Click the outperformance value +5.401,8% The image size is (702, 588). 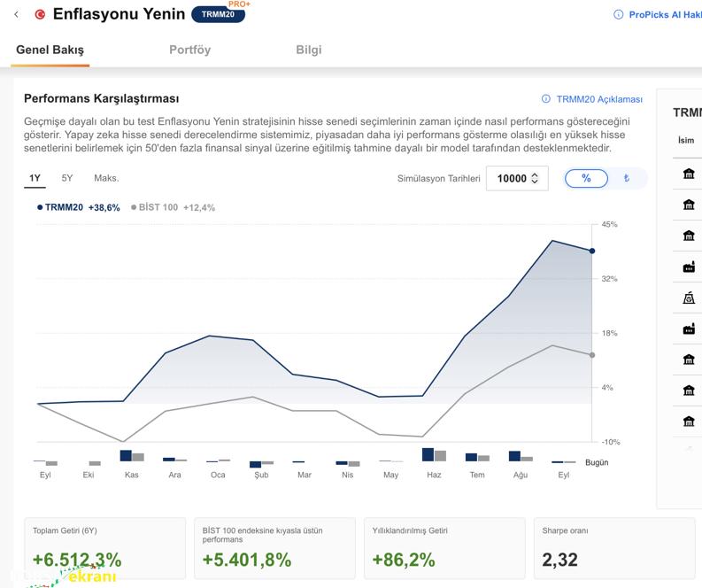point(247,560)
